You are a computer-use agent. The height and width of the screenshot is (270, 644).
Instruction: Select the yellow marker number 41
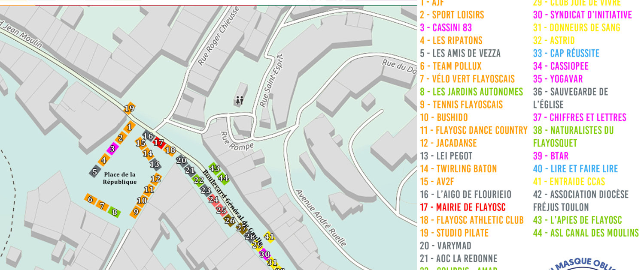coord(269,237)
